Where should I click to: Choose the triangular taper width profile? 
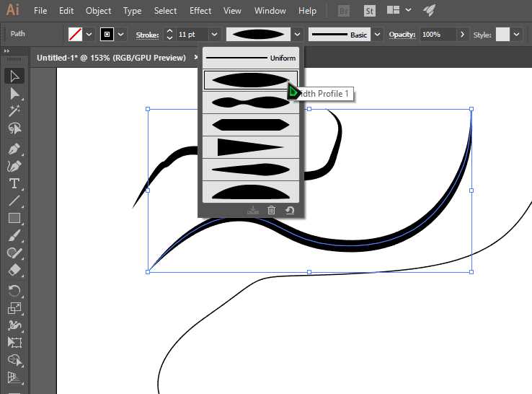pos(251,147)
